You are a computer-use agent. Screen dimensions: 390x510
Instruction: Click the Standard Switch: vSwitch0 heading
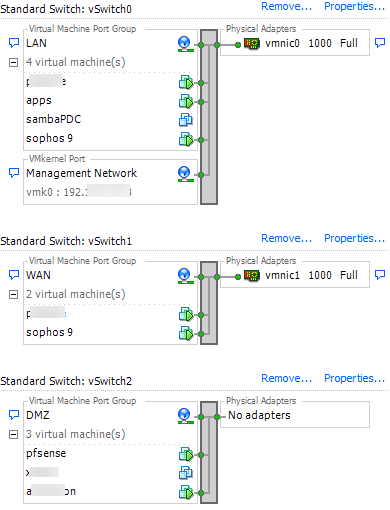66,9
